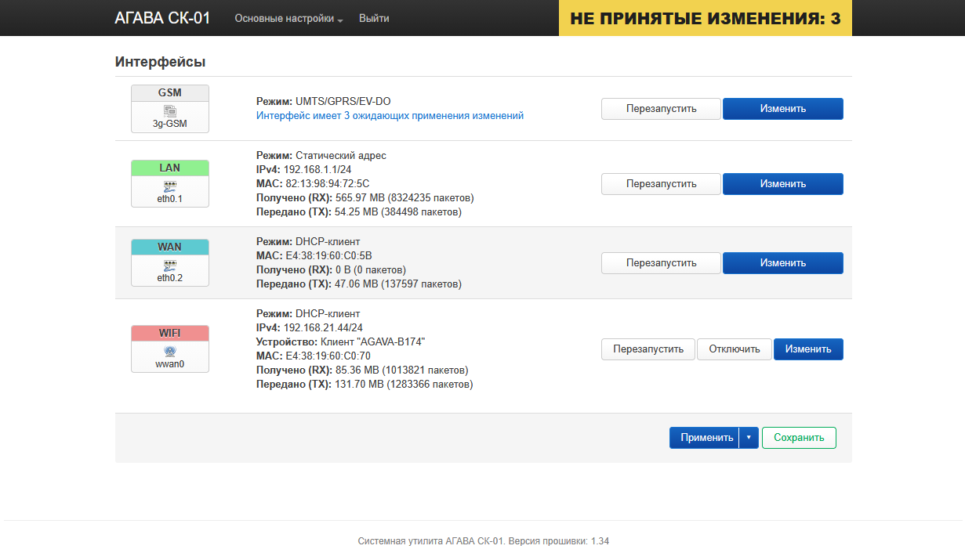Screen dimensions: 965x560
Task: Restart the GSM interface
Action: 661,109
